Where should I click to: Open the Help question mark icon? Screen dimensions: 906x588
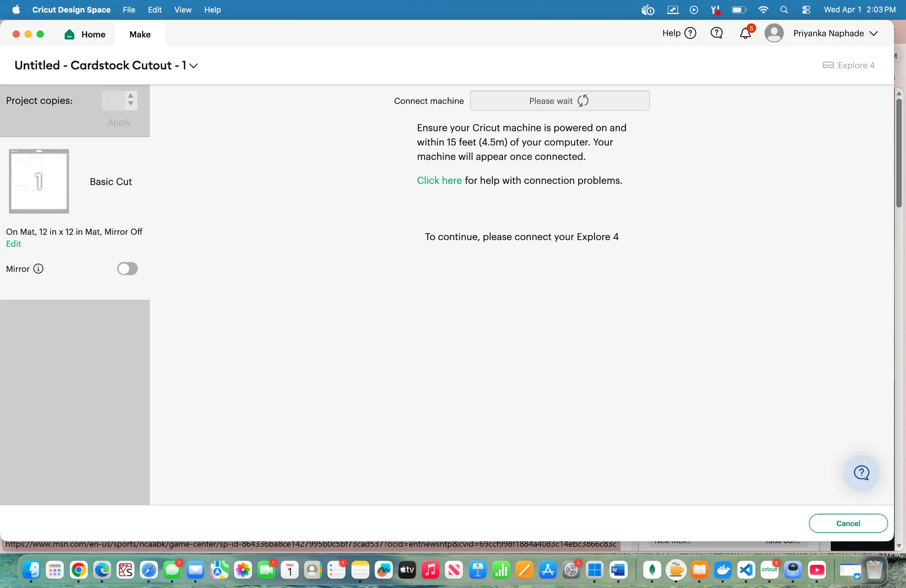click(x=690, y=33)
